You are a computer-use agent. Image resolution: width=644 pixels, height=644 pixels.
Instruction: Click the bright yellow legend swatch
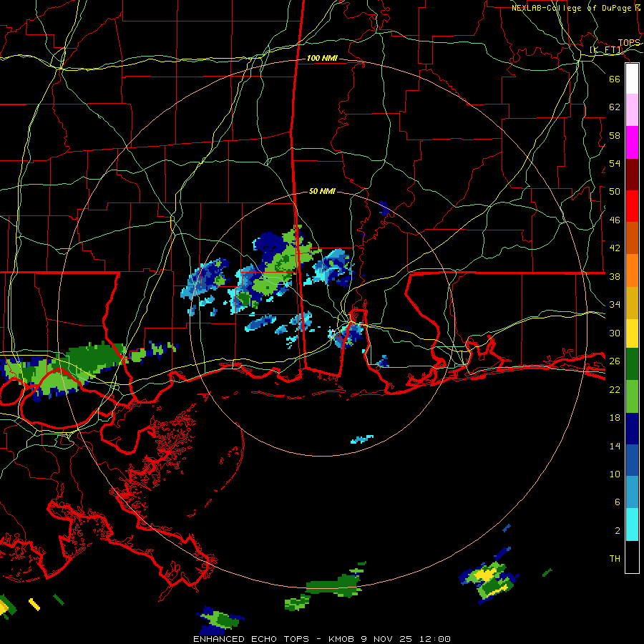click(632, 333)
